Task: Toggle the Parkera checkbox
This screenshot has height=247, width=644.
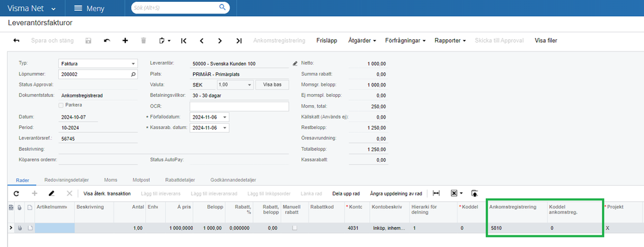Action: pyautogui.click(x=61, y=105)
